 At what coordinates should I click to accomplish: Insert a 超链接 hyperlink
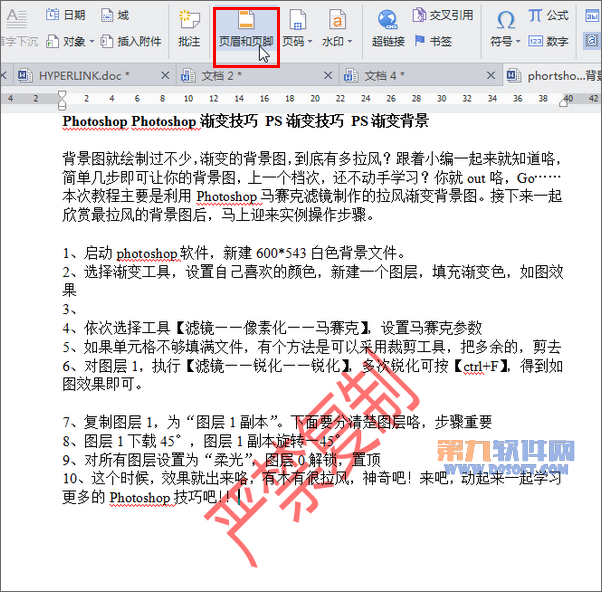click(388, 29)
